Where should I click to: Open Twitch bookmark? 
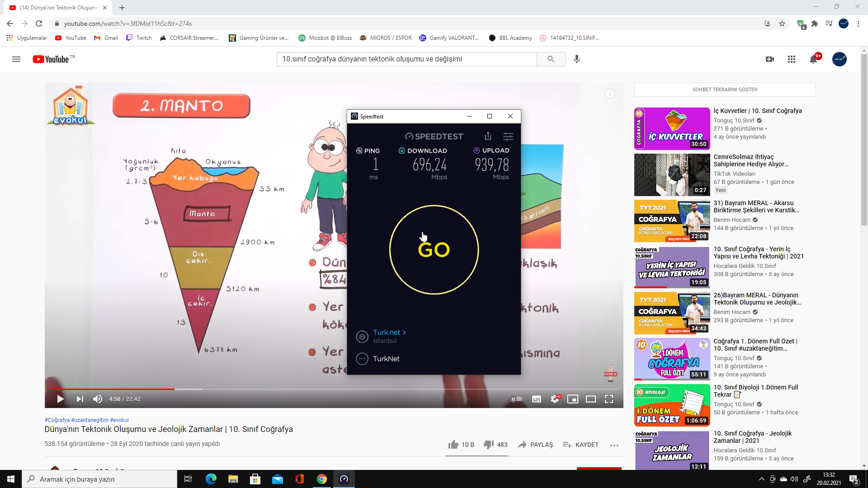click(139, 38)
